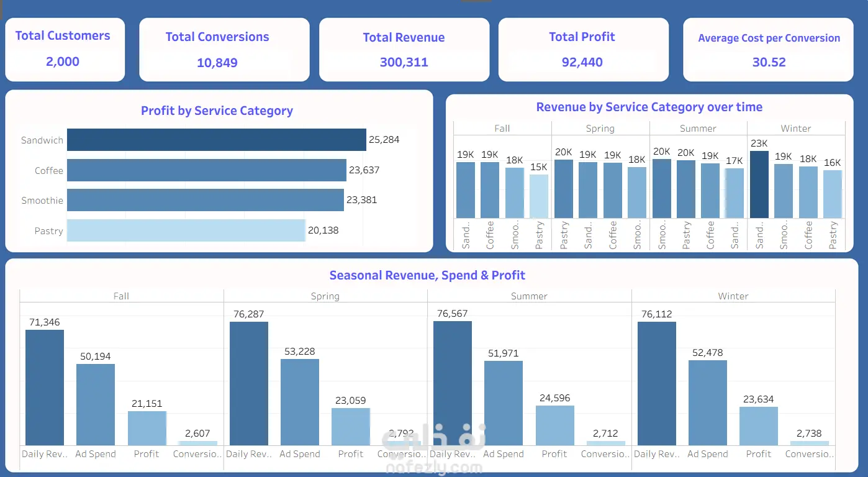Select the Winter Daily Revenue bar 76,112
The height and width of the screenshot is (477, 868).
pyautogui.click(x=657, y=383)
